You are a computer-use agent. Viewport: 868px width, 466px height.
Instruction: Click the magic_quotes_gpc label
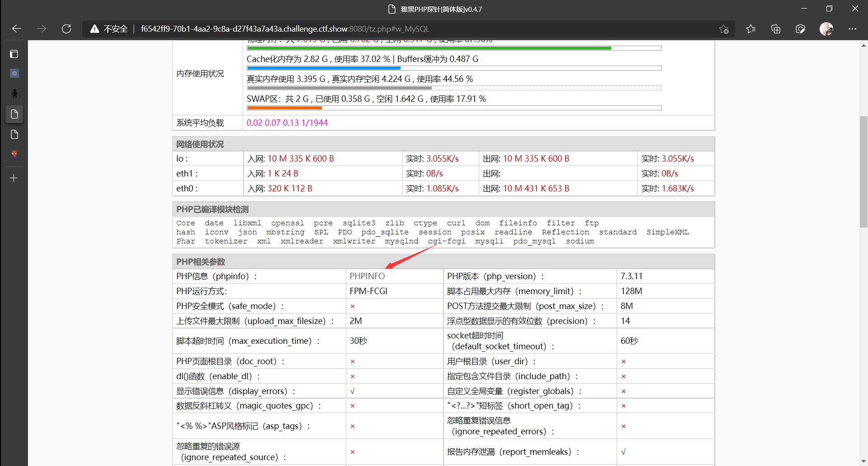tap(249, 406)
